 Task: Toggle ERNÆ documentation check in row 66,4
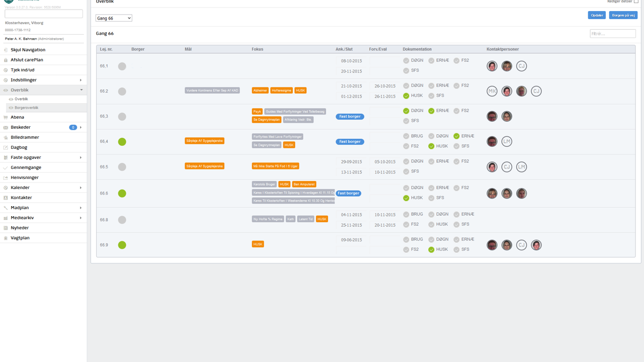[x=456, y=136]
